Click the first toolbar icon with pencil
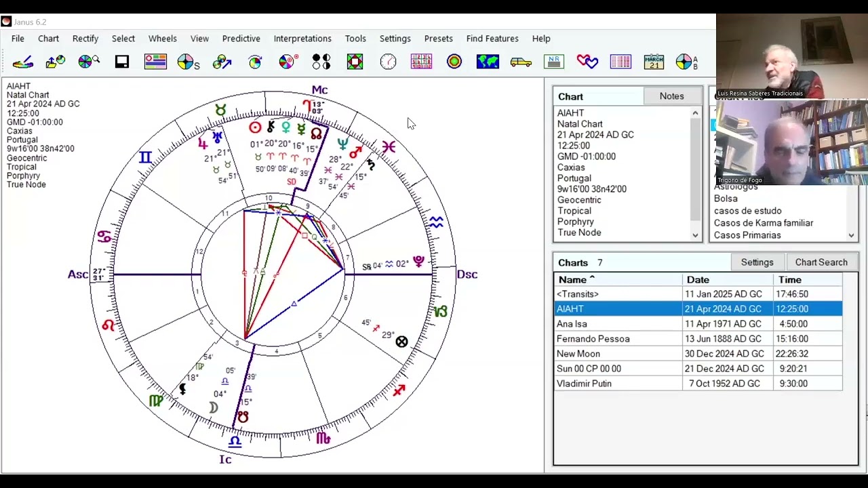The height and width of the screenshot is (488, 868). [x=22, y=62]
